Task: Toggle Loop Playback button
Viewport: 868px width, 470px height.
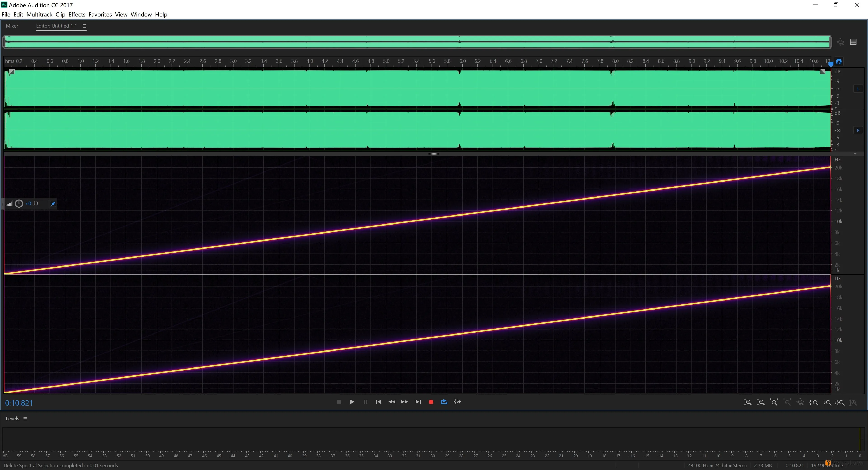Action: pyautogui.click(x=444, y=402)
